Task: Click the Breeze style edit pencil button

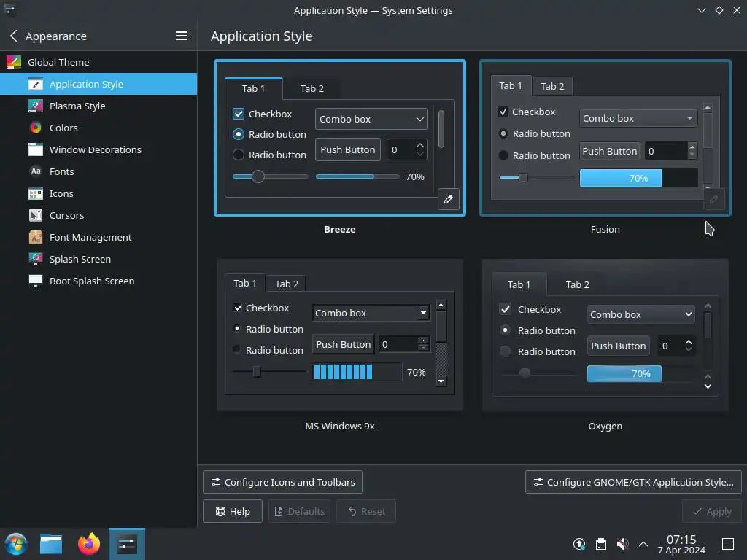Action: pos(449,199)
